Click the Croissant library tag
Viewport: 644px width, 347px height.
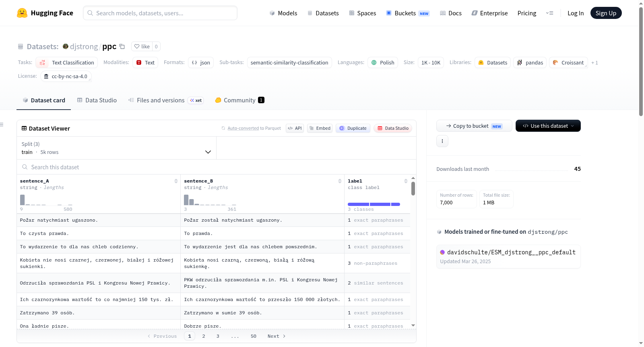point(568,62)
